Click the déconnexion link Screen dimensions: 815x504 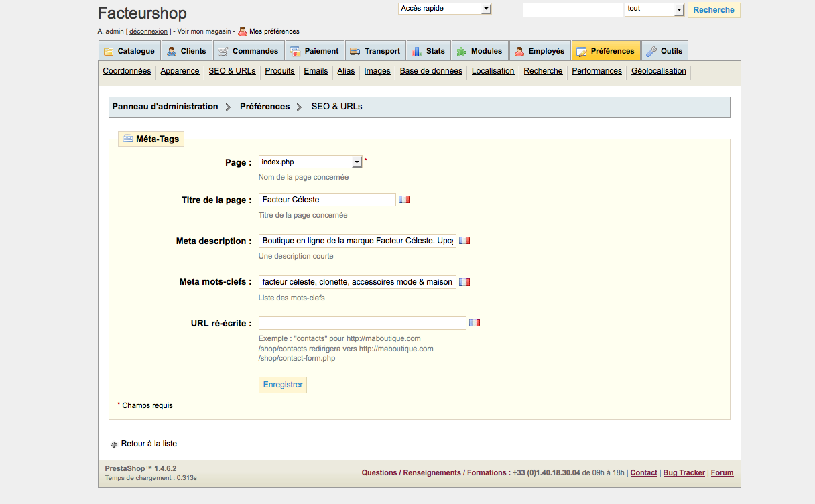(x=148, y=31)
